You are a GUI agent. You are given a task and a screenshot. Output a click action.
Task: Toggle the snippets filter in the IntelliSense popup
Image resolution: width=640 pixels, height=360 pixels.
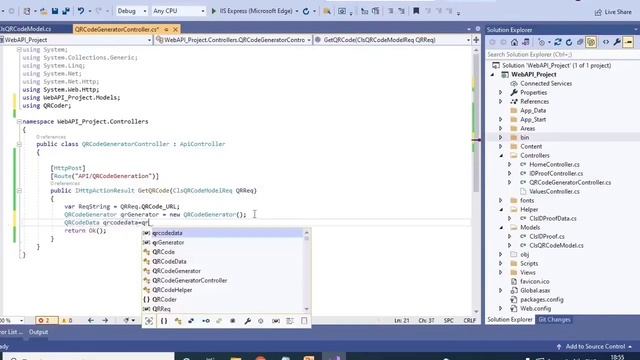pyautogui.click(x=304, y=321)
